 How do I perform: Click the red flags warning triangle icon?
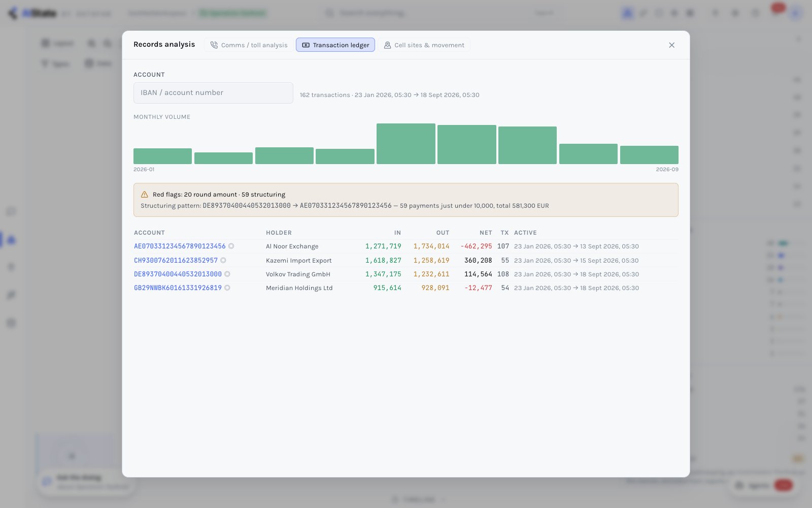pos(145,195)
